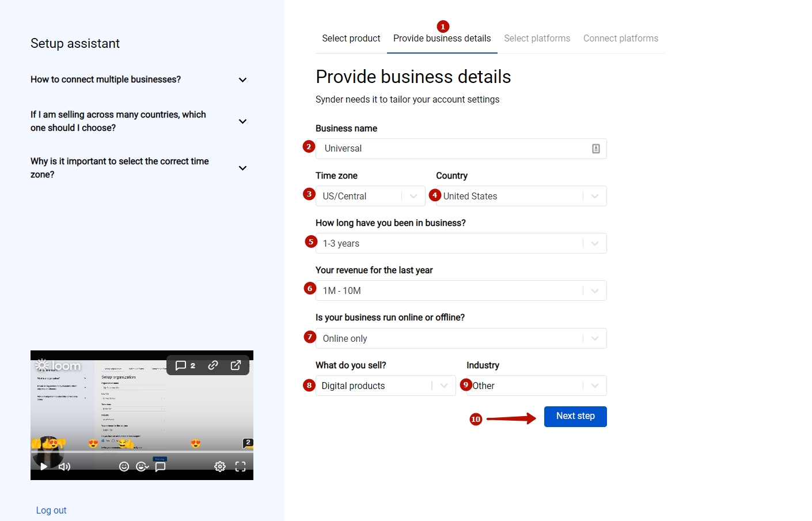This screenshot has width=812, height=521.
Task: Leave a comment on the Loom video
Action: 160,466
